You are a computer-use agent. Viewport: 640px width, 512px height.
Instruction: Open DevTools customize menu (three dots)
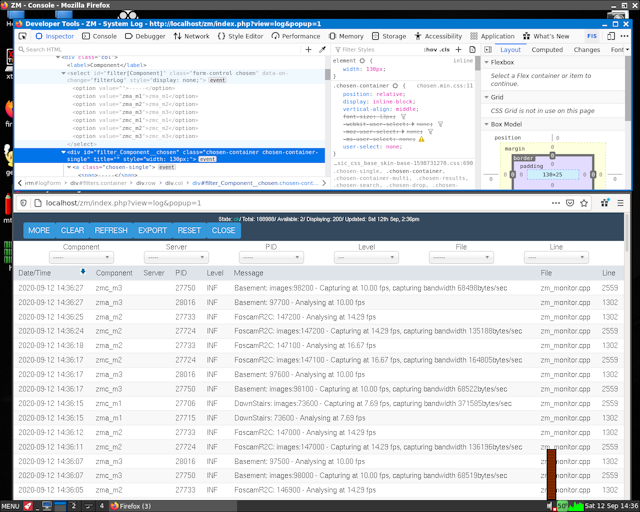tap(624, 36)
